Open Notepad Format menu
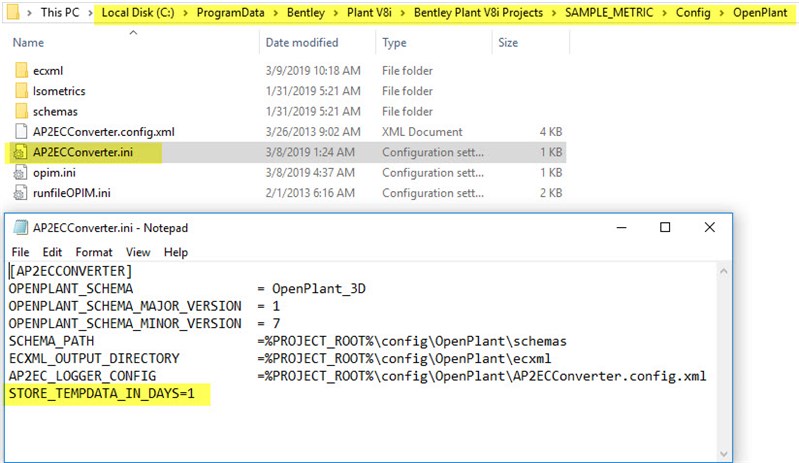Viewport: 799px width, 463px height. coord(94,252)
